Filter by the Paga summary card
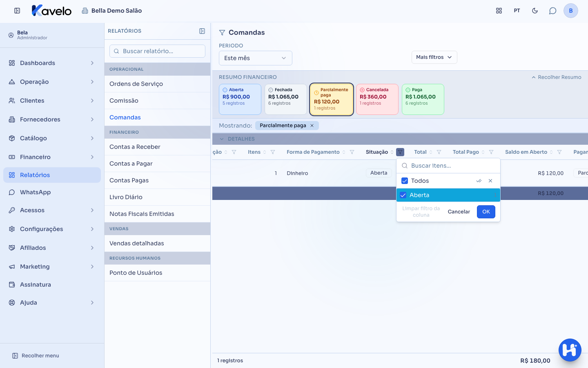This screenshot has height=368, width=588. [423, 99]
